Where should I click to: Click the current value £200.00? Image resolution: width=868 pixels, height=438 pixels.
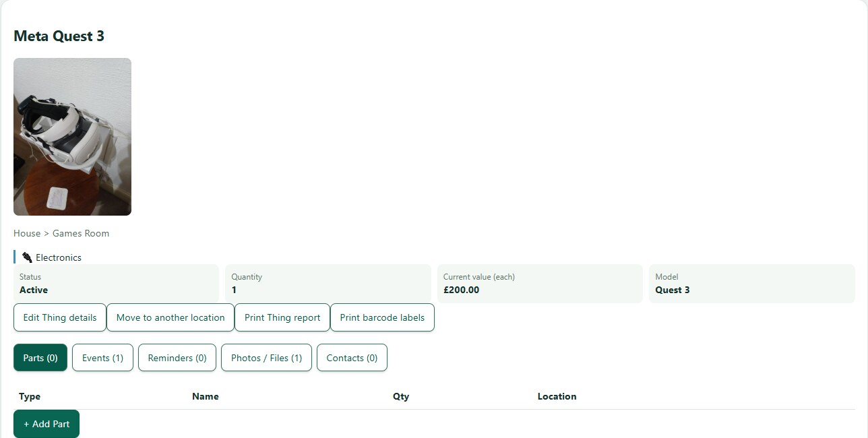462,290
